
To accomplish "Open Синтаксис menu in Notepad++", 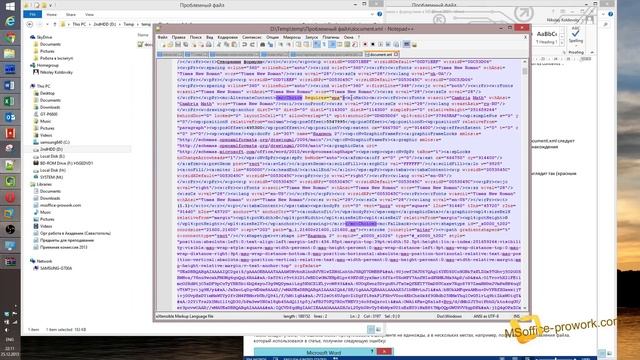I will 251,37.
